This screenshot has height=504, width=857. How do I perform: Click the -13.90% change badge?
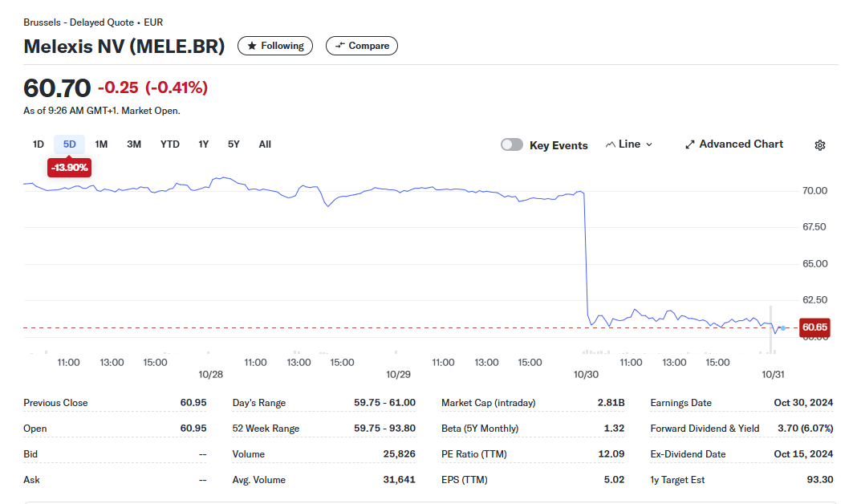coord(69,168)
